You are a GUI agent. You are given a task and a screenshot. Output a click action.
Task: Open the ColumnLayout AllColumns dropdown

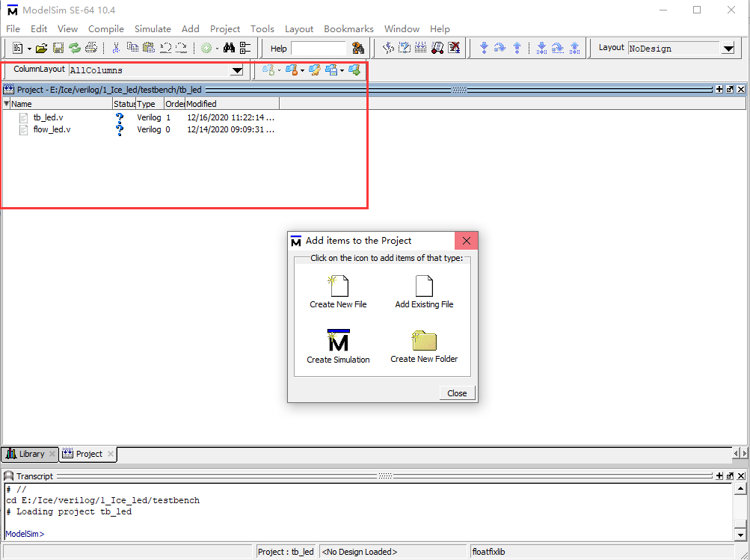[237, 69]
